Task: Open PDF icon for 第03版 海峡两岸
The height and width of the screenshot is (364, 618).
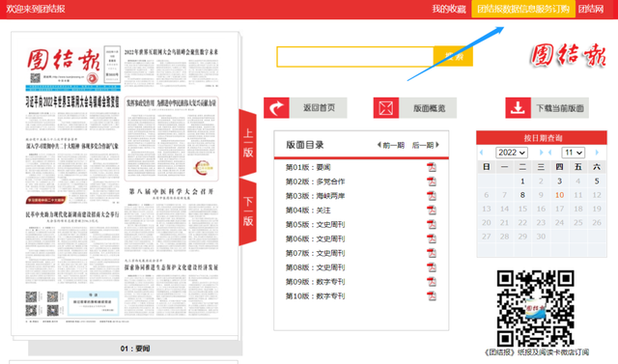Action: [x=432, y=196]
